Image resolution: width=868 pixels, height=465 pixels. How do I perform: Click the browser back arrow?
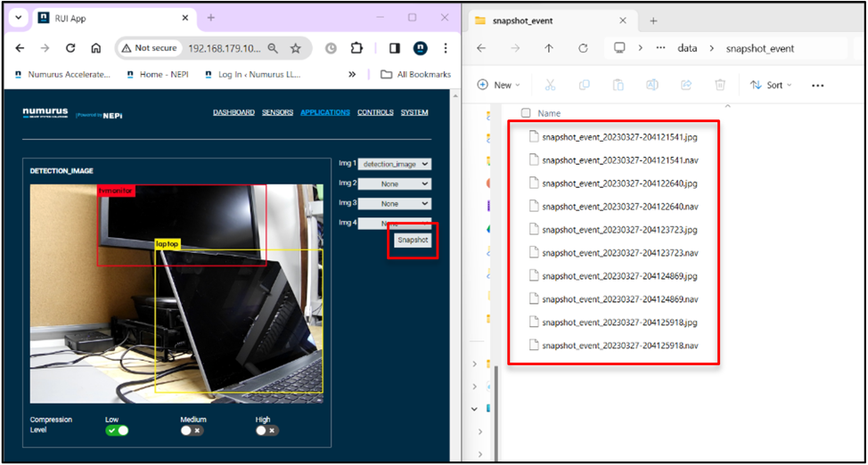click(x=20, y=48)
